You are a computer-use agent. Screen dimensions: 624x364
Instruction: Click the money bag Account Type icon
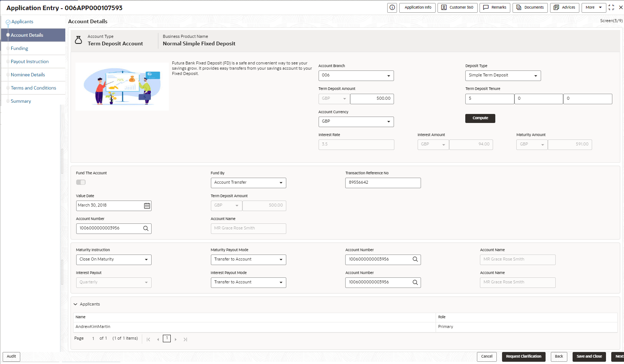(78, 40)
